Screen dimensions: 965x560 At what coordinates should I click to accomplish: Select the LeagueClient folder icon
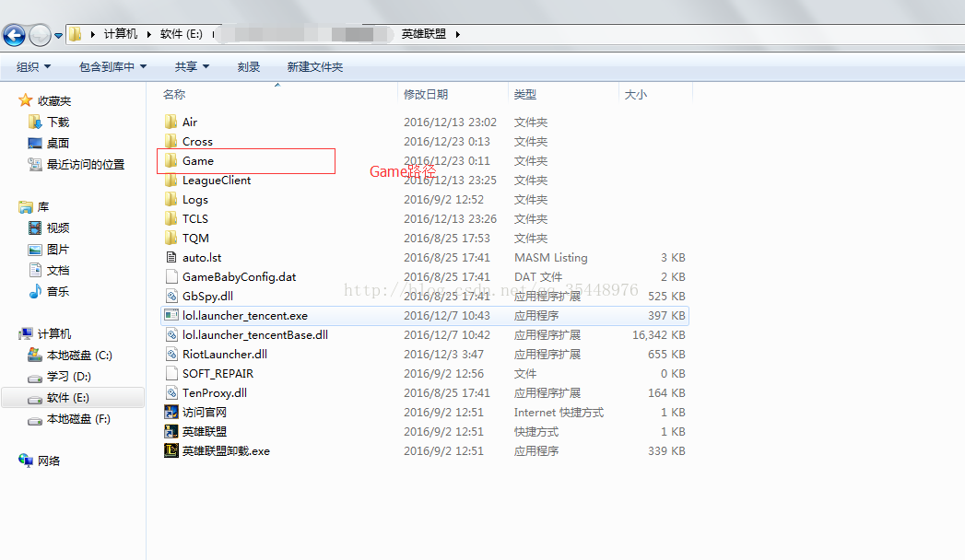tap(171, 181)
